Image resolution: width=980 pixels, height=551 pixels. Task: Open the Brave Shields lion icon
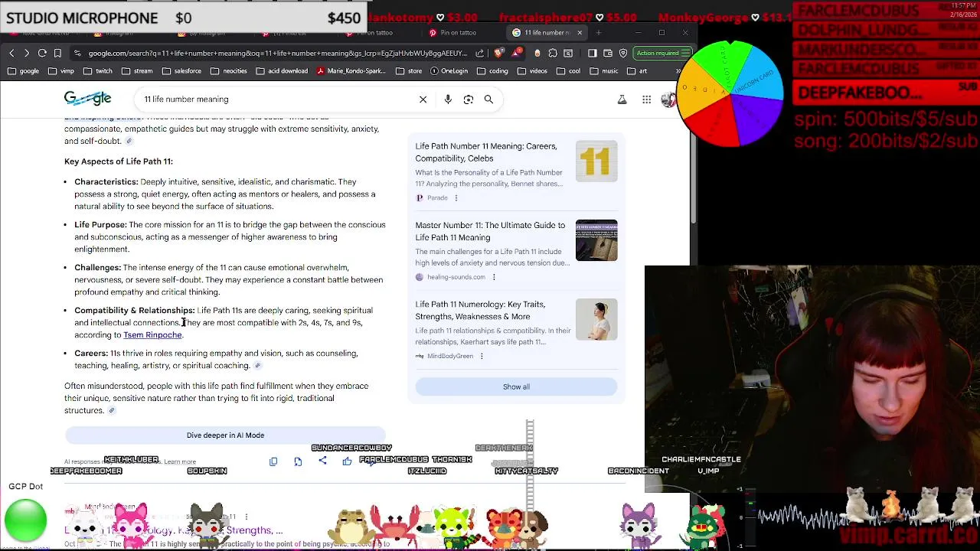[498, 53]
